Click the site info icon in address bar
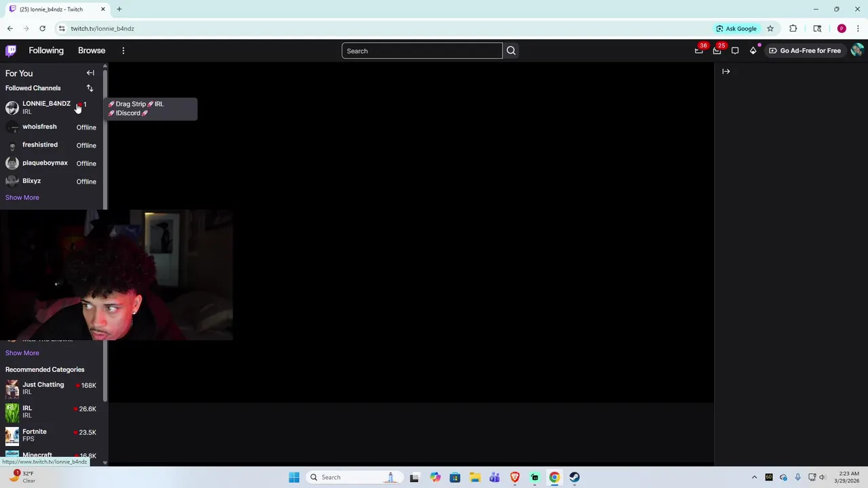 point(62,28)
